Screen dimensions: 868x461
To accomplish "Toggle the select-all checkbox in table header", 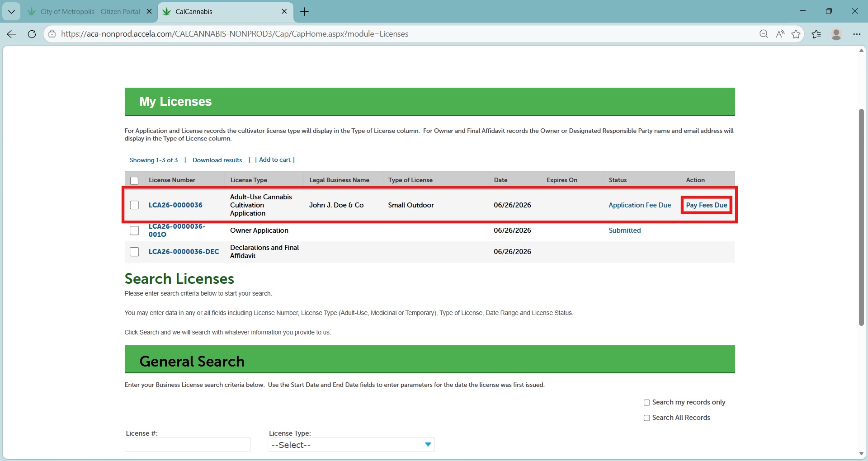I will coord(134,181).
